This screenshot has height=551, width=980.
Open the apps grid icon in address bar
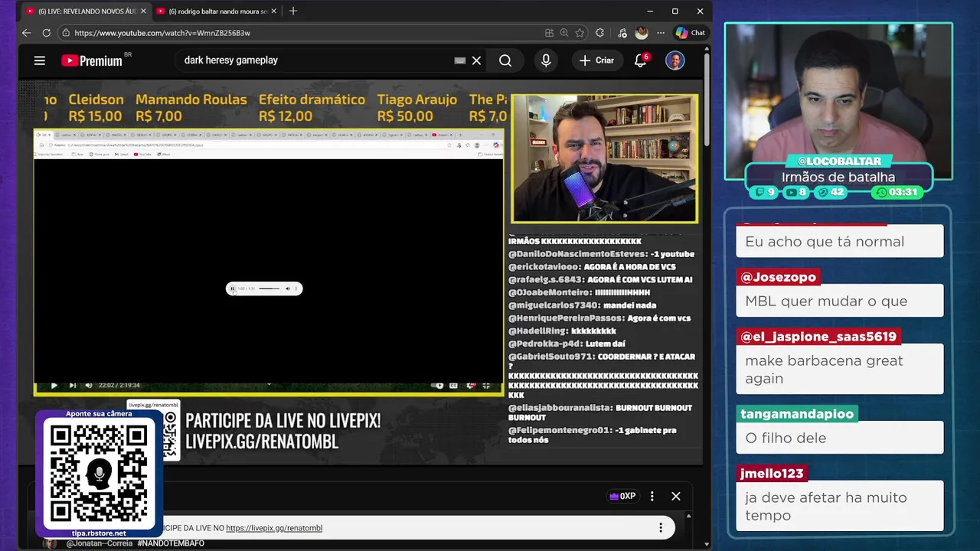point(549,33)
